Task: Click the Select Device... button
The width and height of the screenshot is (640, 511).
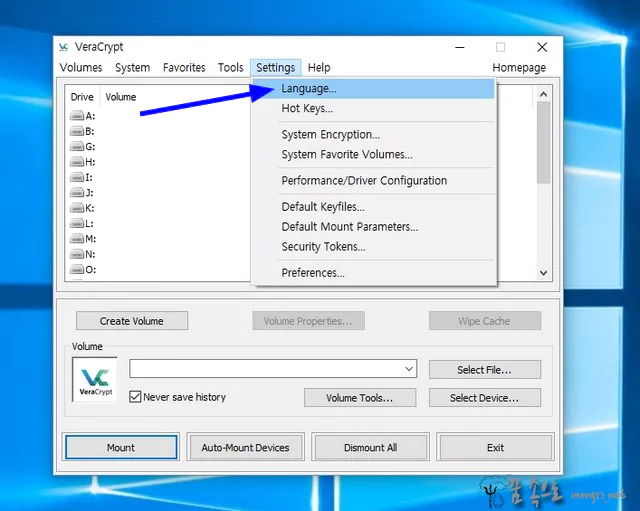Action: coord(484,398)
